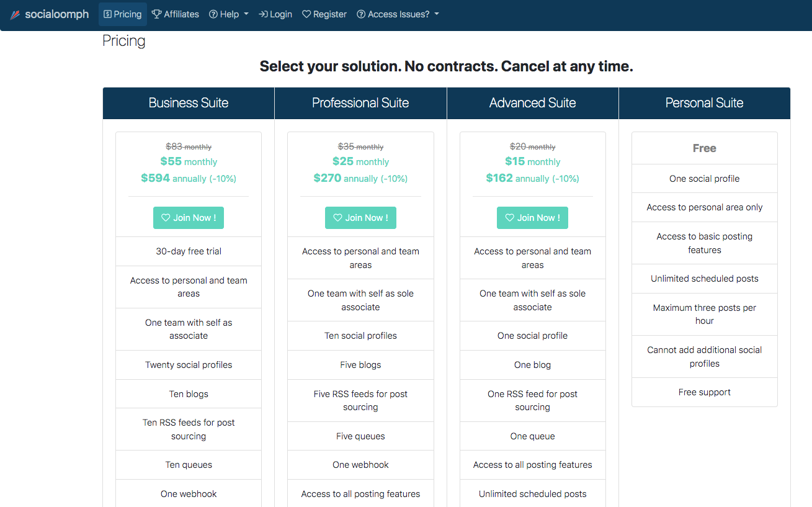
Task: Click the question icon beside Access Issues?
Action: (361, 14)
